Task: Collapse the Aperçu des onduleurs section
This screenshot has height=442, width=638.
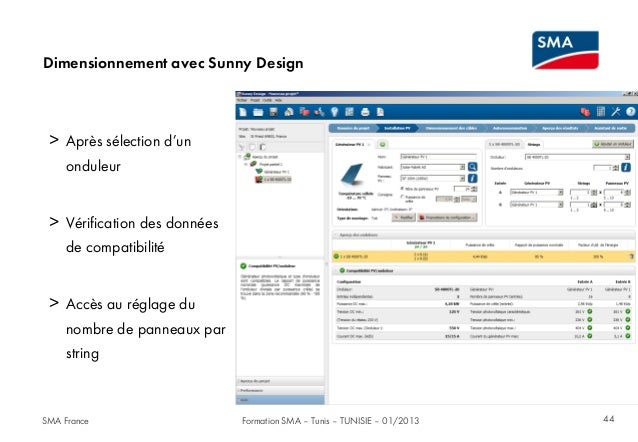Action: click(x=336, y=235)
